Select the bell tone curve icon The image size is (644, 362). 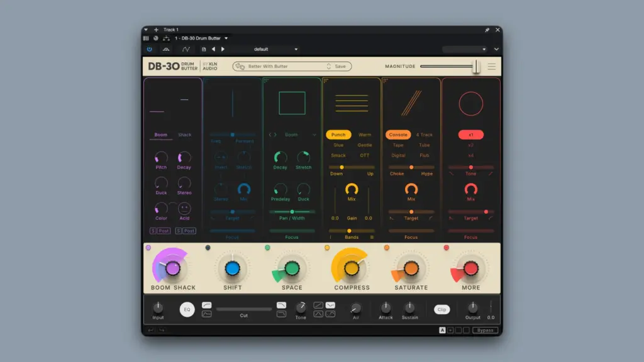pos(318,314)
